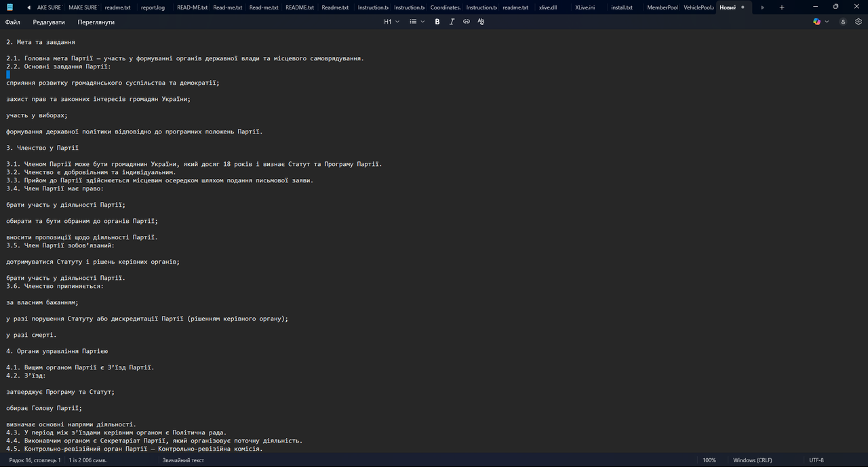This screenshot has height=467, width=868.
Task: Click the line '4.1. Вищим органом Партії'
Action: (x=80, y=367)
